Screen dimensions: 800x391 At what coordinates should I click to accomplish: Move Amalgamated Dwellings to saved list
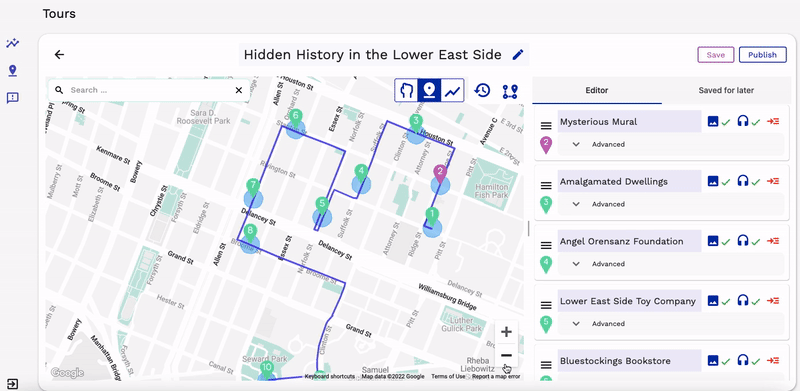tap(773, 181)
